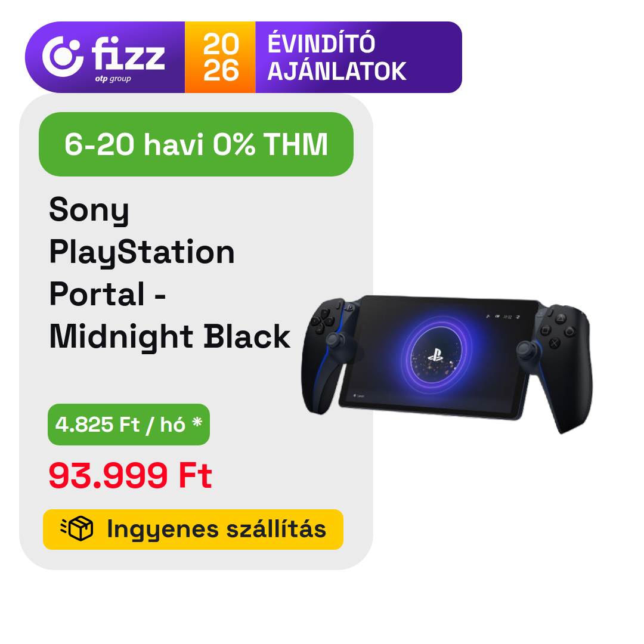Click the green 6-20 havi 0% THM badge

click(196, 144)
